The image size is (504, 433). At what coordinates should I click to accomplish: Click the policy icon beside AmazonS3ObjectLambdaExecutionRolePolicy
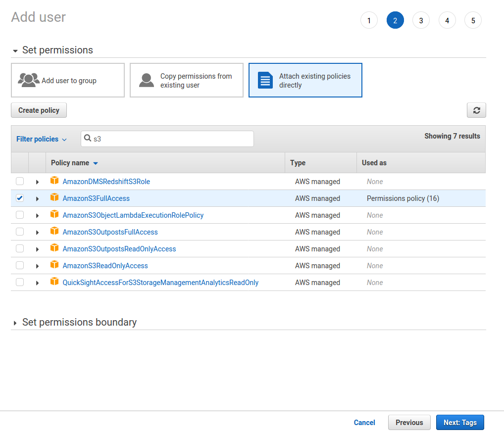[54, 214]
